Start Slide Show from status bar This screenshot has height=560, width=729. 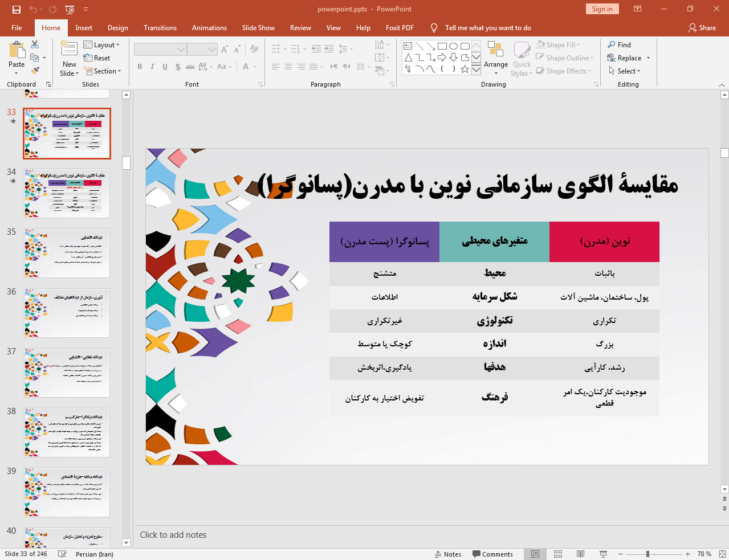603,554
